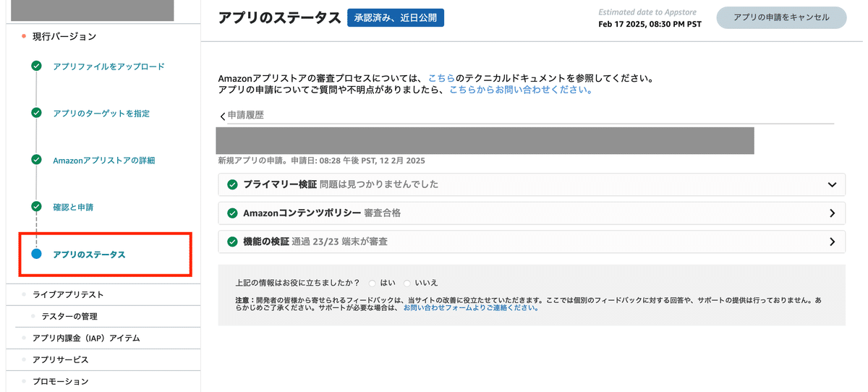Click the Amazonコンテンツポリシー green check icon
868x392 pixels.
pyautogui.click(x=232, y=213)
